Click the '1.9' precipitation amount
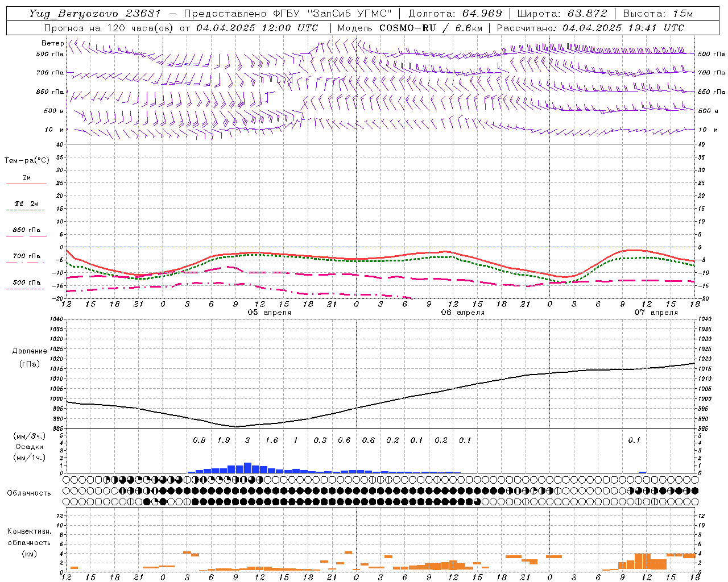 pos(224,440)
